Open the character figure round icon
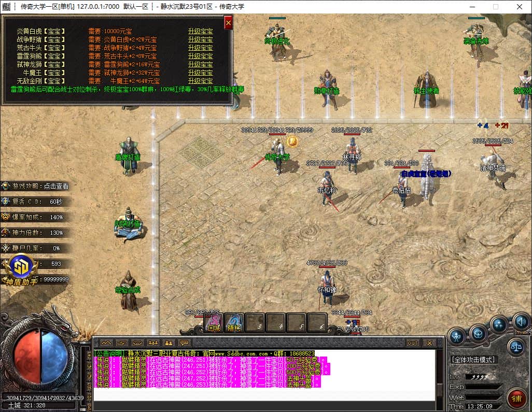 click(457, 336)
